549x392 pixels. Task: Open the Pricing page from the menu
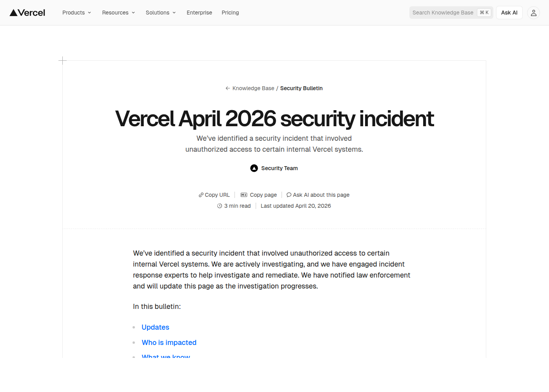230,13
